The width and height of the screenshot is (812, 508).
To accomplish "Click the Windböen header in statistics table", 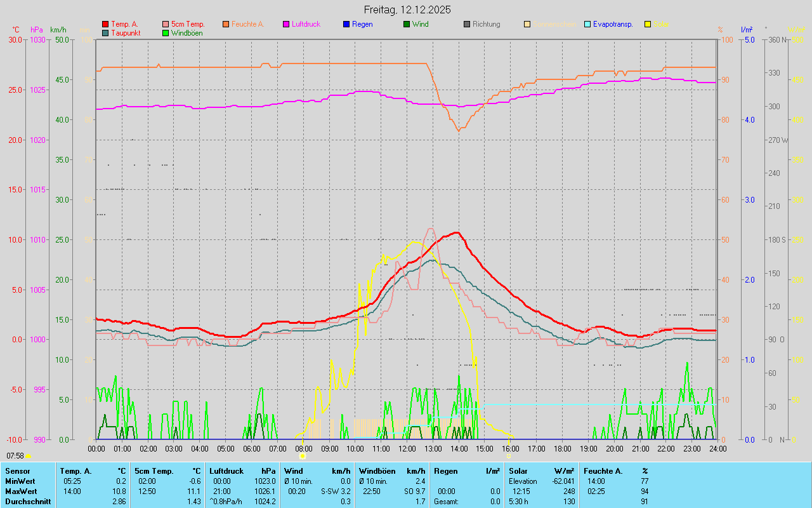I will click(377, 471).
